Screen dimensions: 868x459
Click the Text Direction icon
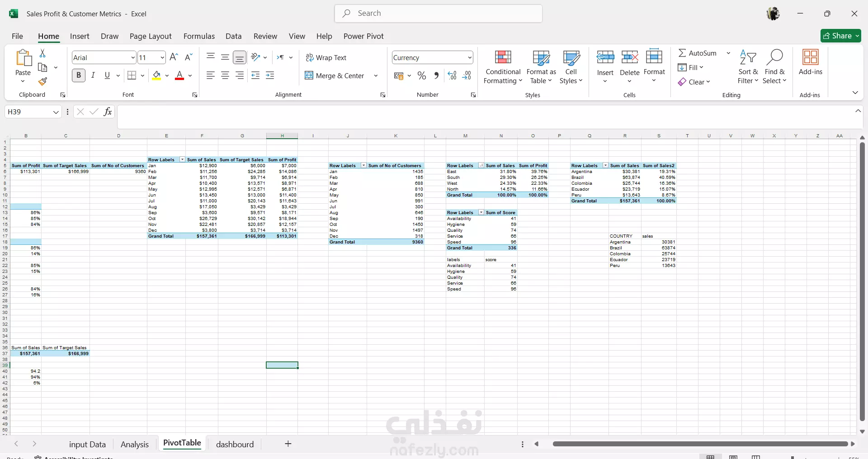pyautogui.click(x=281, y=57)
